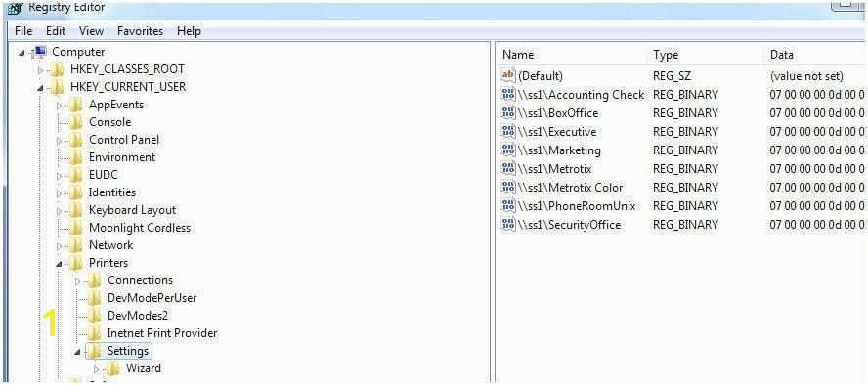Select the Settings key label in tree
The image size is (868, 385).
(128, 351)
